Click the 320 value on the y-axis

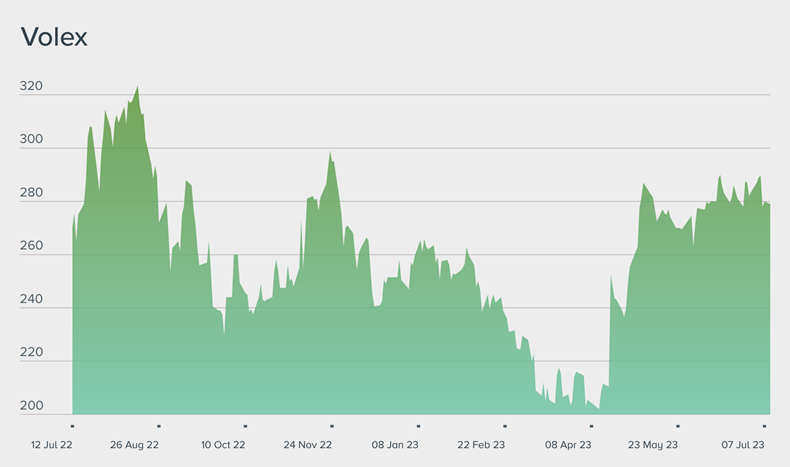click(x=31, y=87)
